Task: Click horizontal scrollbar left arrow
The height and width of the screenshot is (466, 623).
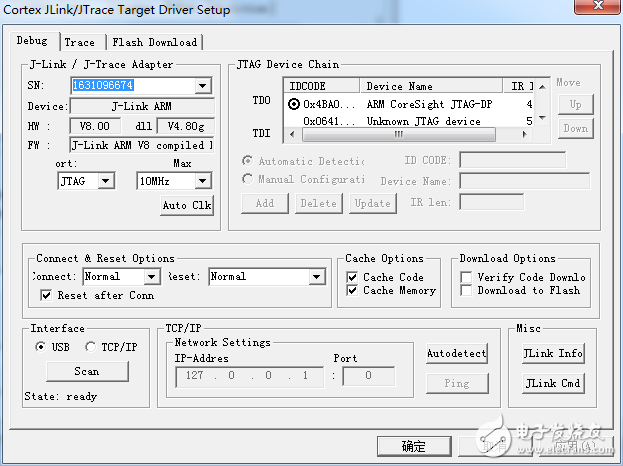Action: coord(292,134)
